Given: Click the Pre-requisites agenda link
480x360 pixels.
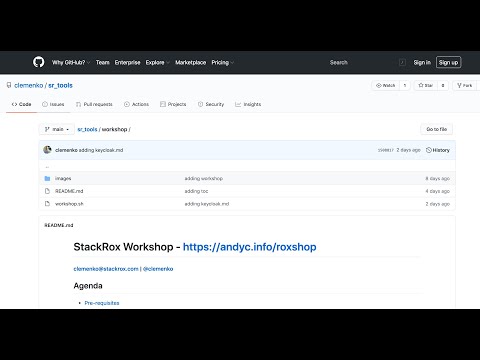Looking at the screenshot, I should coord(102,303).
